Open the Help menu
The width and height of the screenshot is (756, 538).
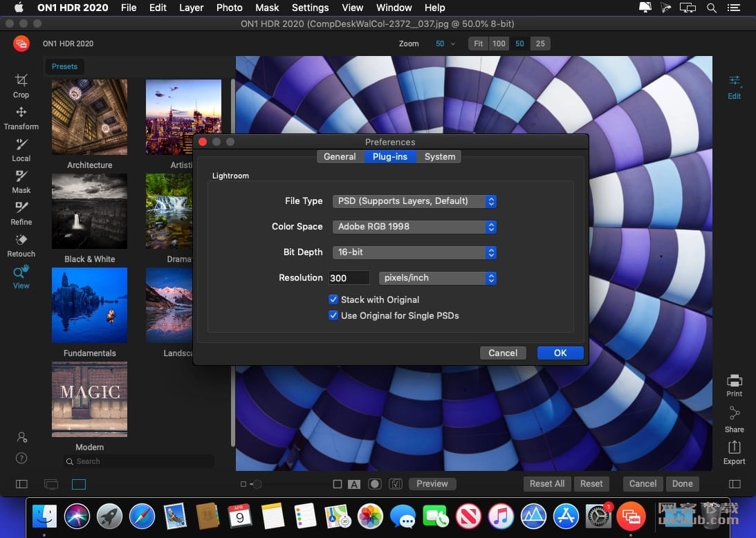(435, 8)
